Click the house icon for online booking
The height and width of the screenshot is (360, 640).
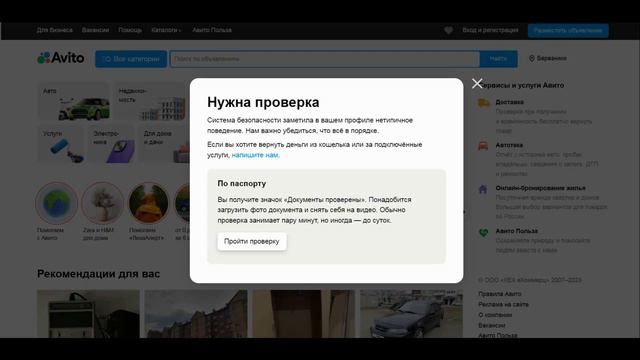click(x=483, y=189)
